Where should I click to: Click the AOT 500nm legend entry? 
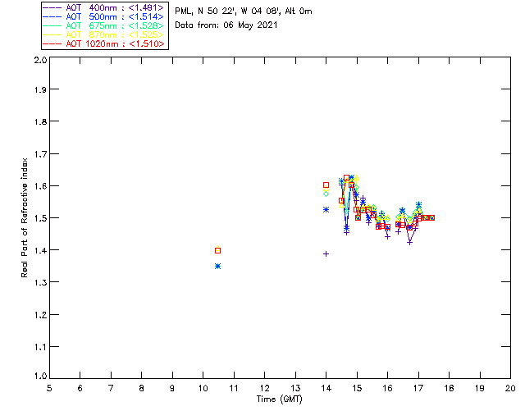pos(103,16)
